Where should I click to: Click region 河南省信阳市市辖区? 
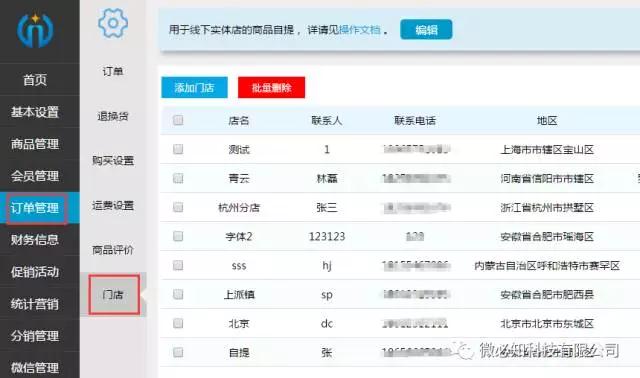547,179
